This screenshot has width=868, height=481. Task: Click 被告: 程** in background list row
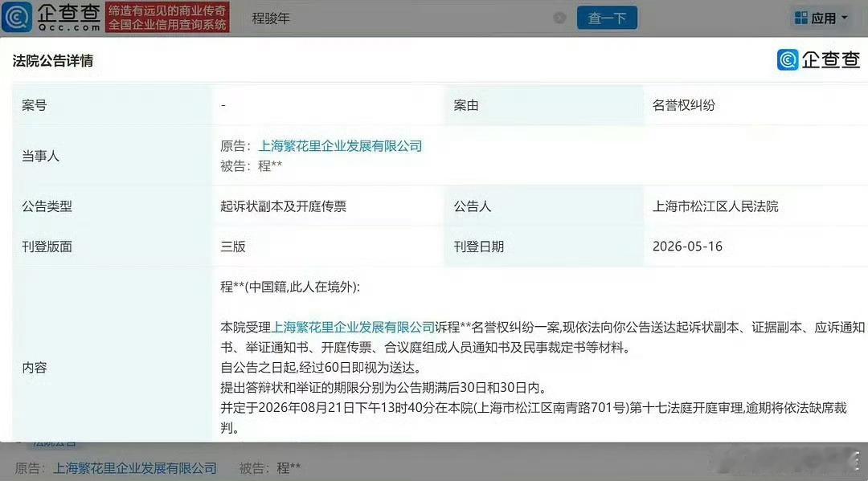pos(270,468)
